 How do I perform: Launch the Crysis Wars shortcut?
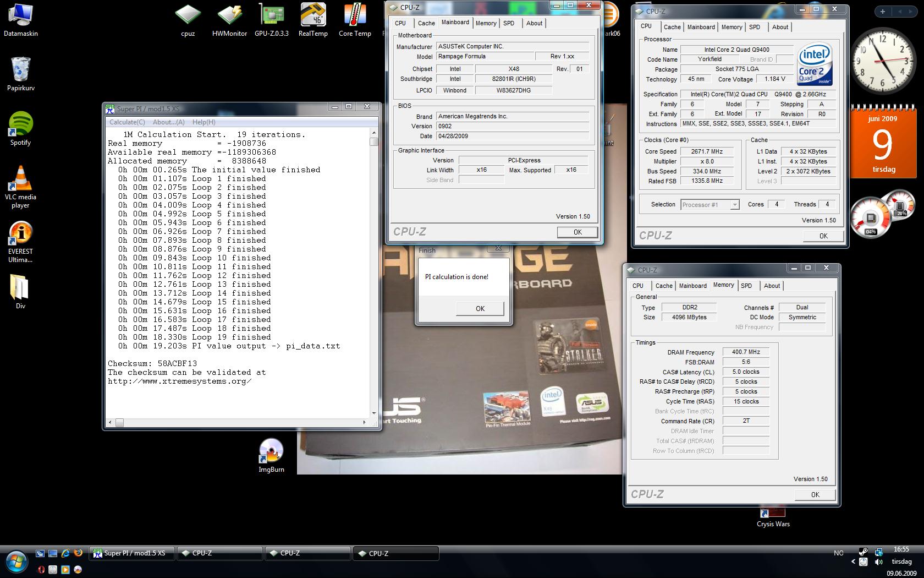(x=773, y=517)
